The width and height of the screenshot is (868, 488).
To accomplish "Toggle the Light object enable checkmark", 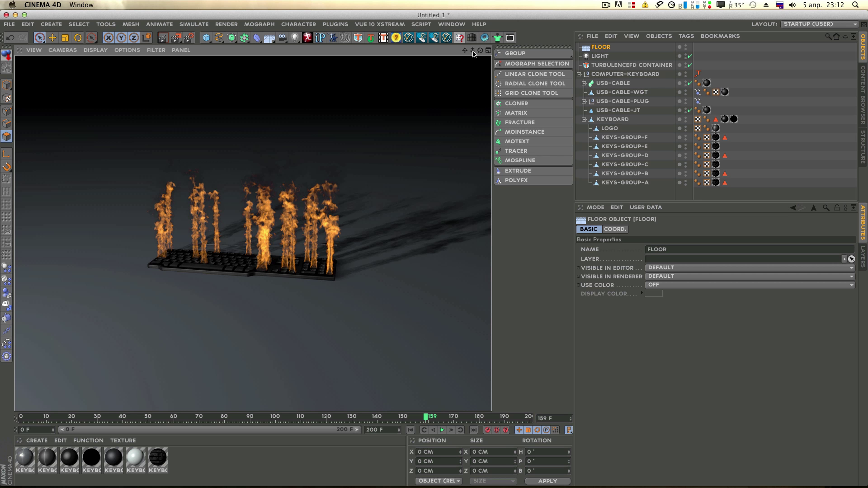I will point(690,56).
